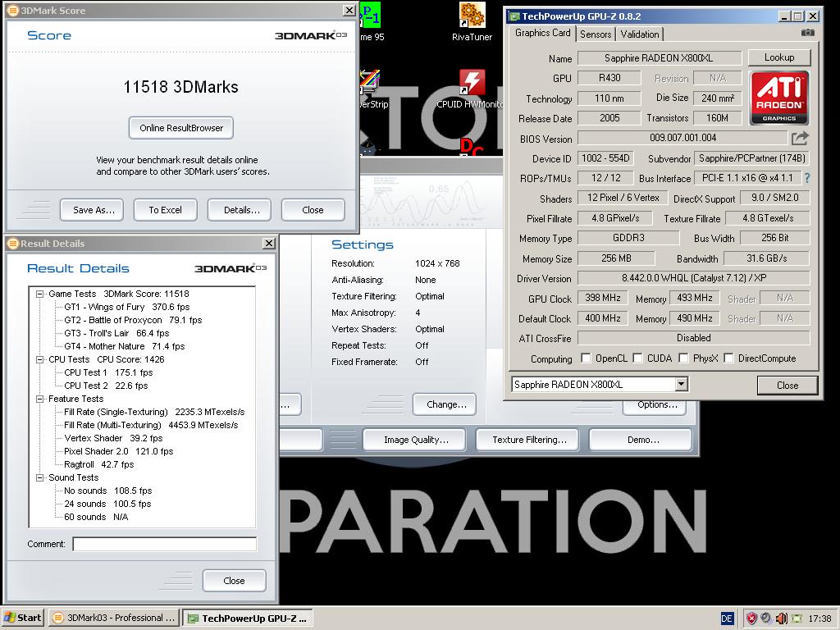This screenshot has height=630, width=840.
Task: Enable the CUDA checkbox
Action: coord(637,358)
